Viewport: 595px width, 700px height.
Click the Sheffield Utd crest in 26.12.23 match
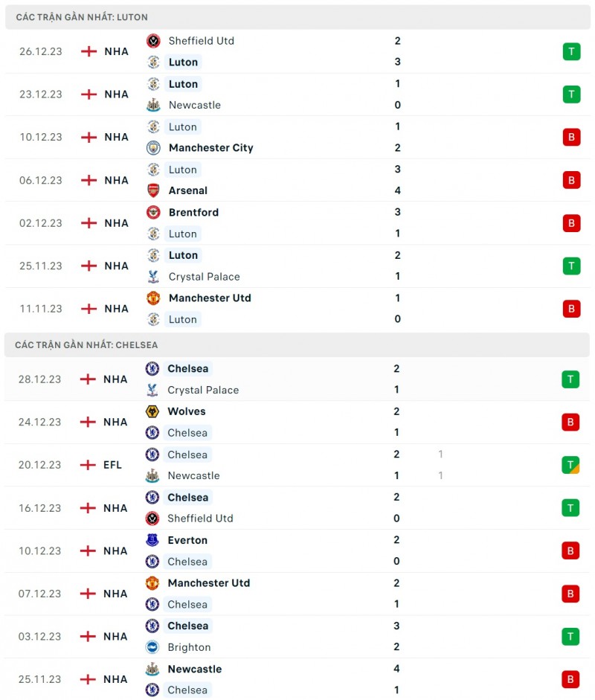(x=153, y=41)
